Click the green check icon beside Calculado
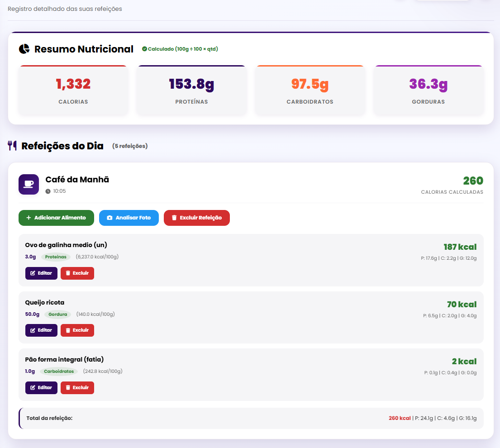Screen dimensions: 500x448 tap(144, 49)
